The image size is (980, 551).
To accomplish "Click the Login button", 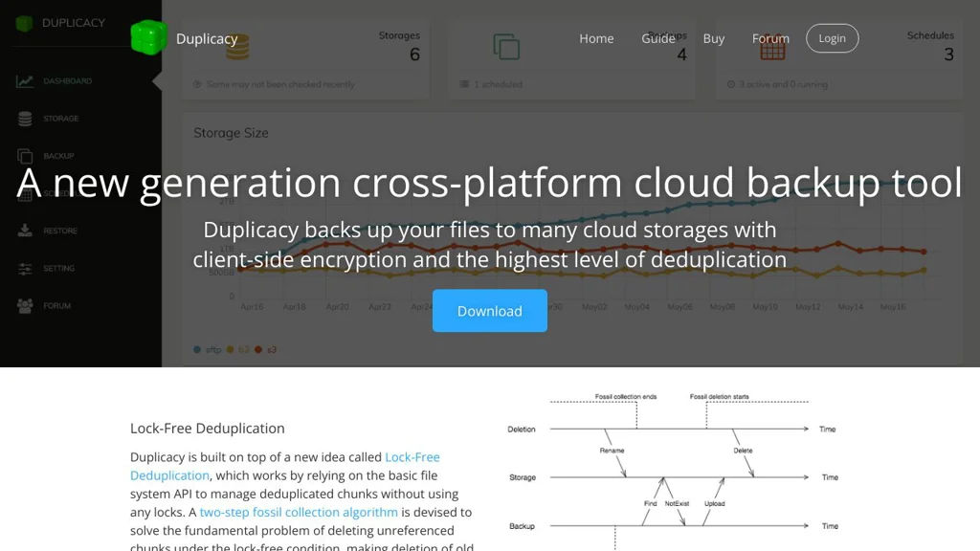I will pyautogui.click(x=832, y=38).
